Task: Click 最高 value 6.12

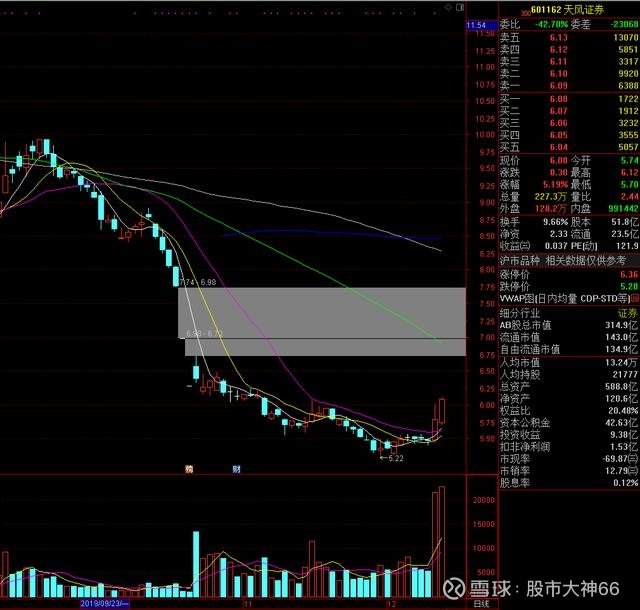Action: tap(629, 173)
